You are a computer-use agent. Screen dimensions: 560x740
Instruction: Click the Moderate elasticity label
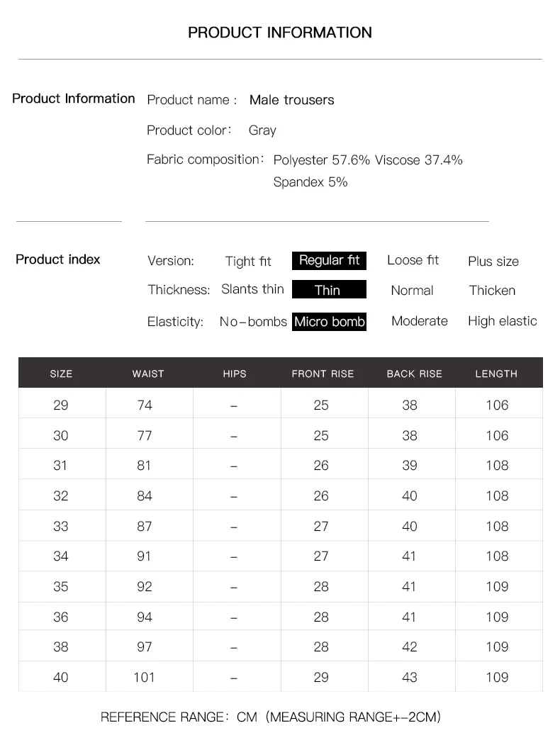pos(420,321)
